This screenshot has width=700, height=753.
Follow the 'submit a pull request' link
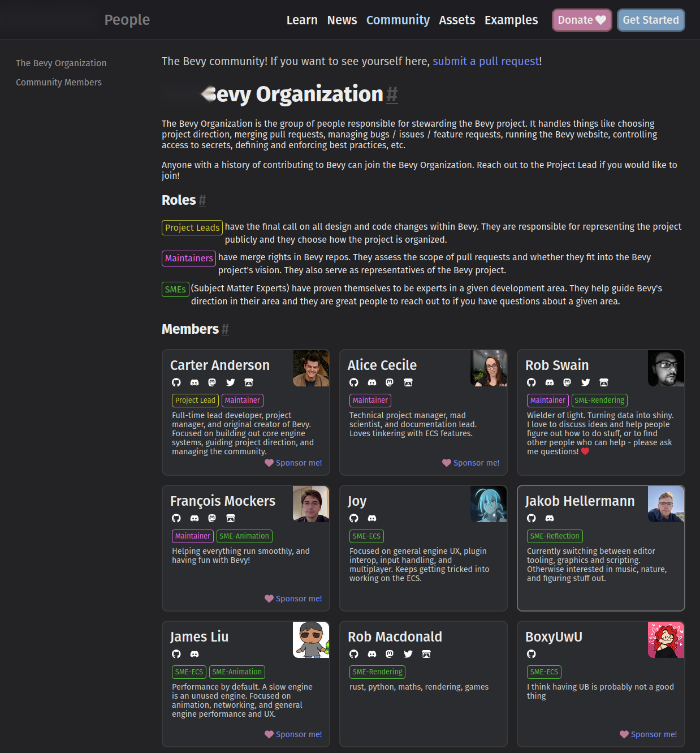click(486, 61)
